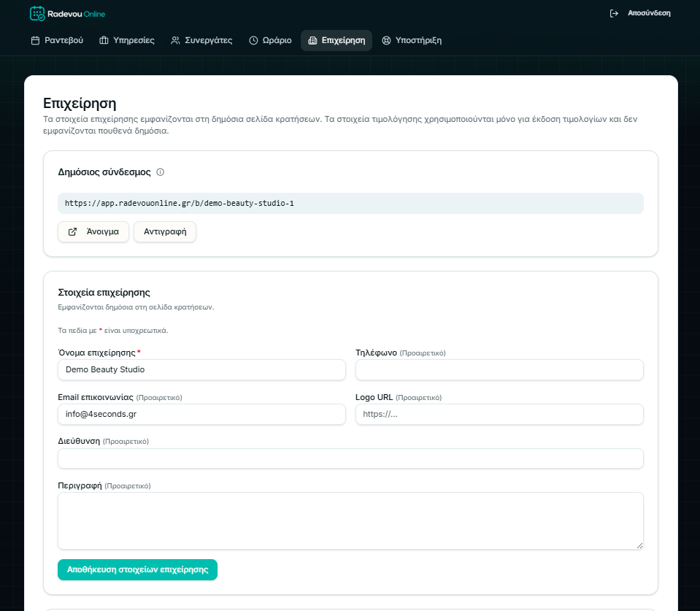Focus the Όνομα επιχείρησης input field

point(201,369)
